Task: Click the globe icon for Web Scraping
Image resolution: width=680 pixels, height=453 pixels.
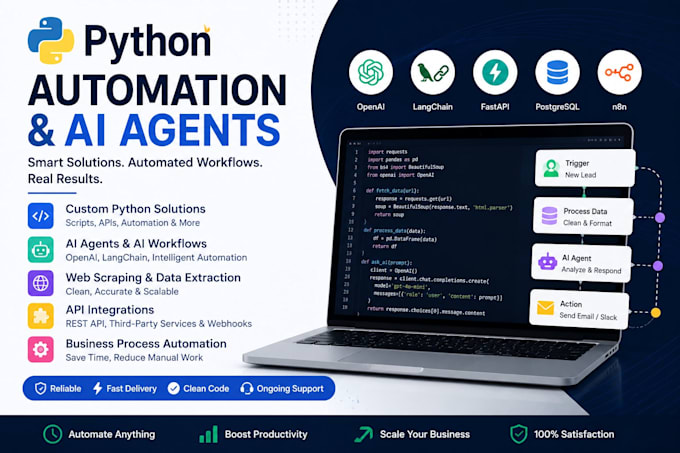Action: pos(41,283)
